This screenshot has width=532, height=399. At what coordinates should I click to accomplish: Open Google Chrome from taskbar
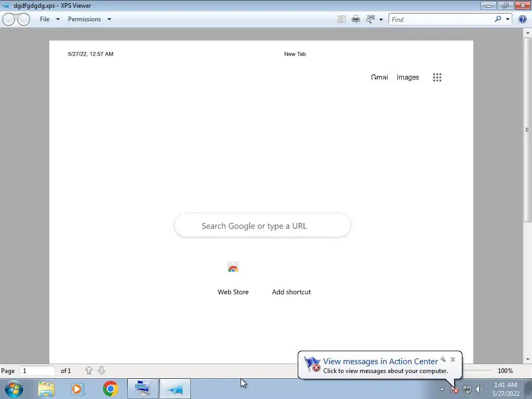pos(110,389)
